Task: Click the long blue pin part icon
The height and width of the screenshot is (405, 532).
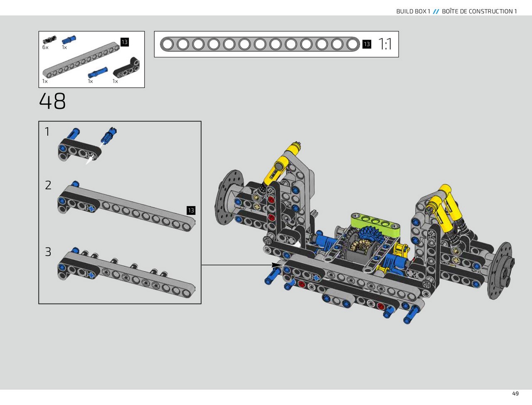Action: pos(98,72)
